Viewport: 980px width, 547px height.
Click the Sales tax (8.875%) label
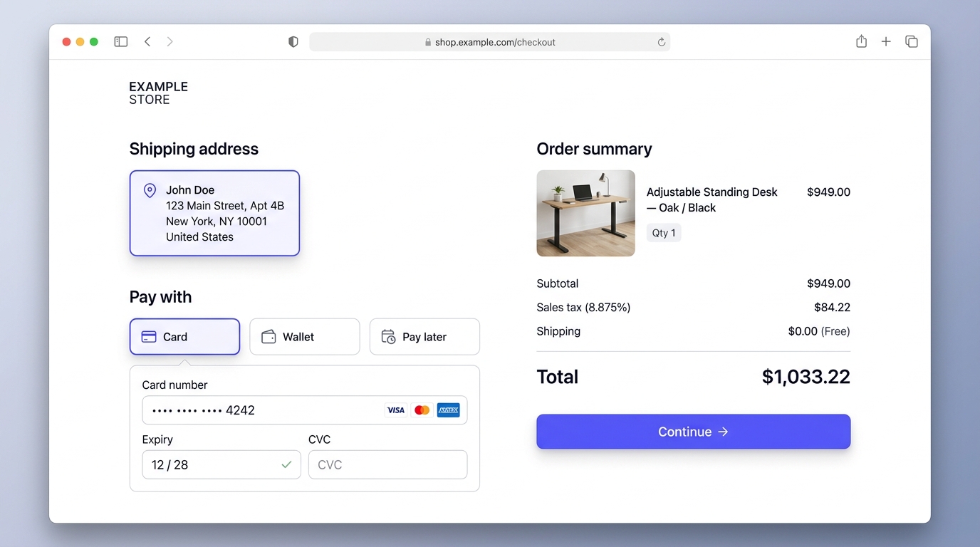click(x=583, y=308)
